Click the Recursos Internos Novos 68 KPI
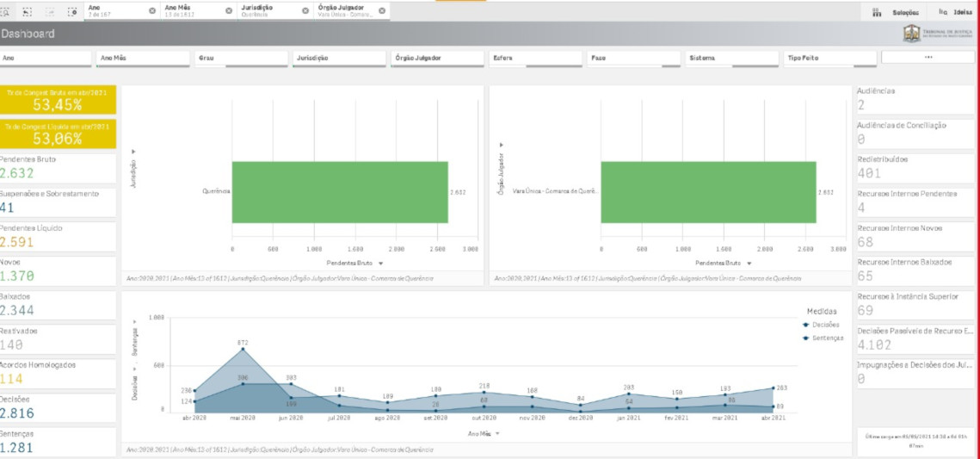The width and height of the screenshot is (980, 459). pyautogui.click(x=915, y=237)
